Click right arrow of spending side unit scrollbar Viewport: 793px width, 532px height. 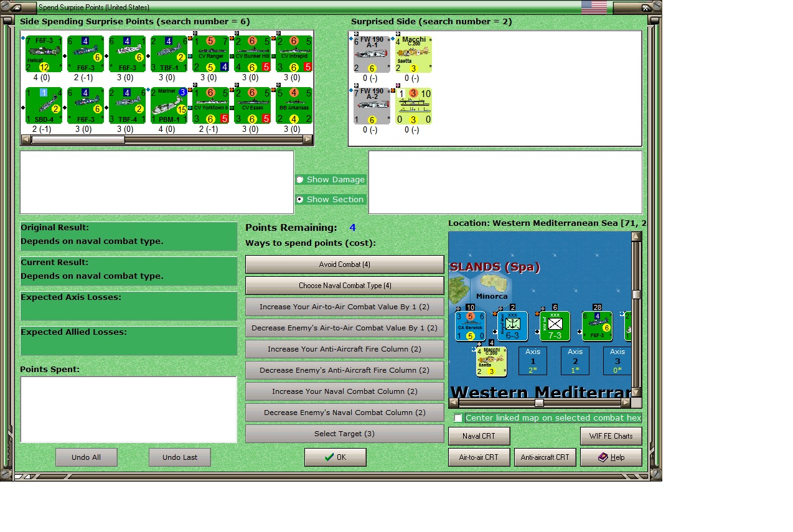pyautogui.click(x=307, y=140)
